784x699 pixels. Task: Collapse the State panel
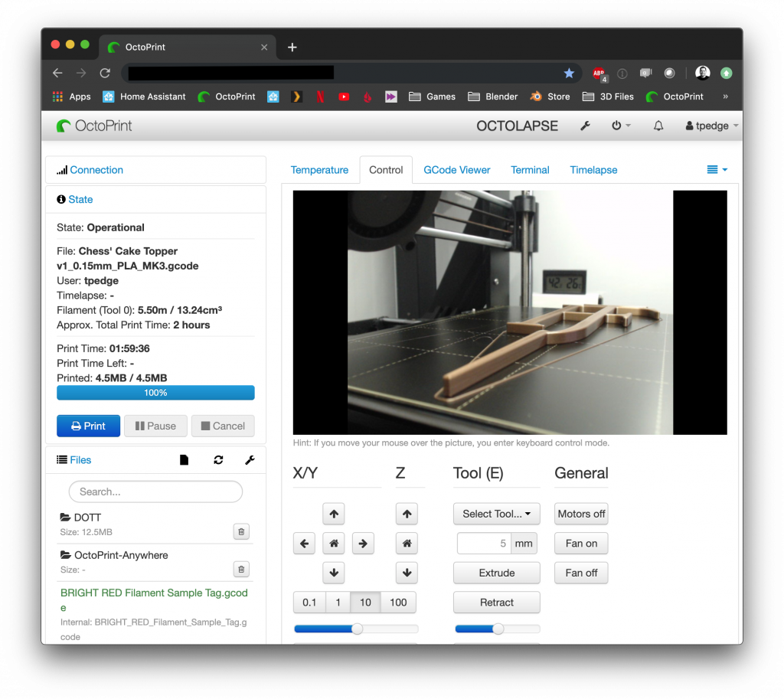[x=80, y=200]
